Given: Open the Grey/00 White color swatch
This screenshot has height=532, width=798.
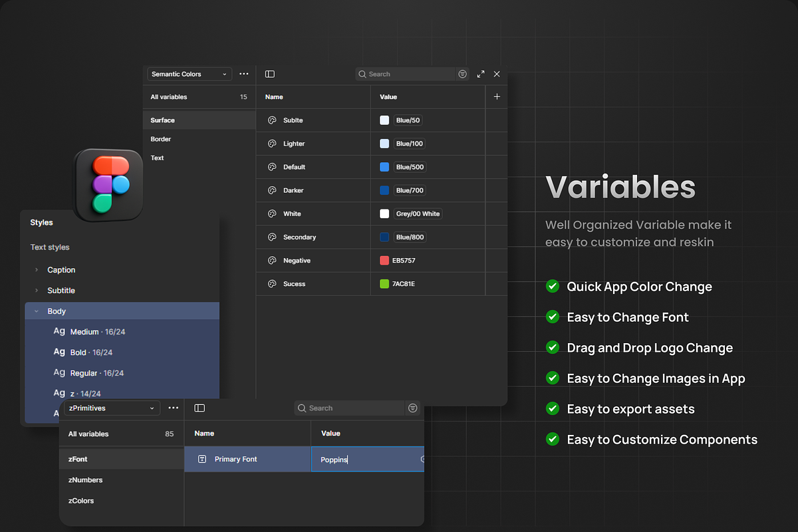Looking at the screenshot, I should pyautogui.click(x=384, y=213).
